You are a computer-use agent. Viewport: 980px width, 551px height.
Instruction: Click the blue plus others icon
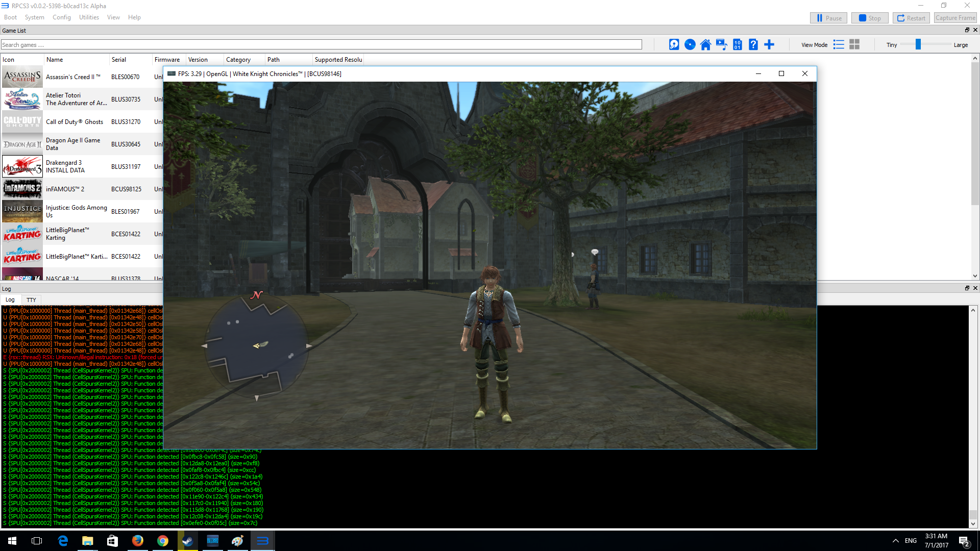[769, 45]
